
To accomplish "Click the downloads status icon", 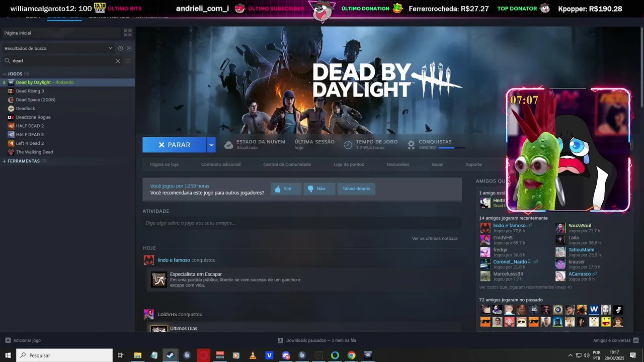I will point(281,340).
